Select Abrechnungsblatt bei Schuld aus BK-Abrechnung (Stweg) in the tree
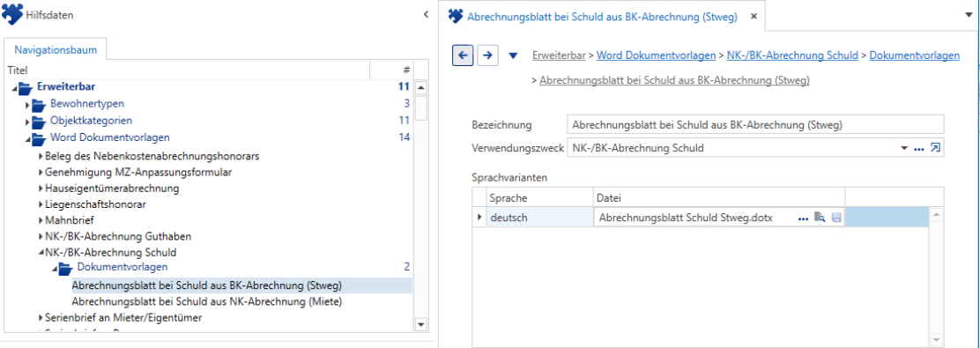The image size is (980, 348). click(207, 285)
